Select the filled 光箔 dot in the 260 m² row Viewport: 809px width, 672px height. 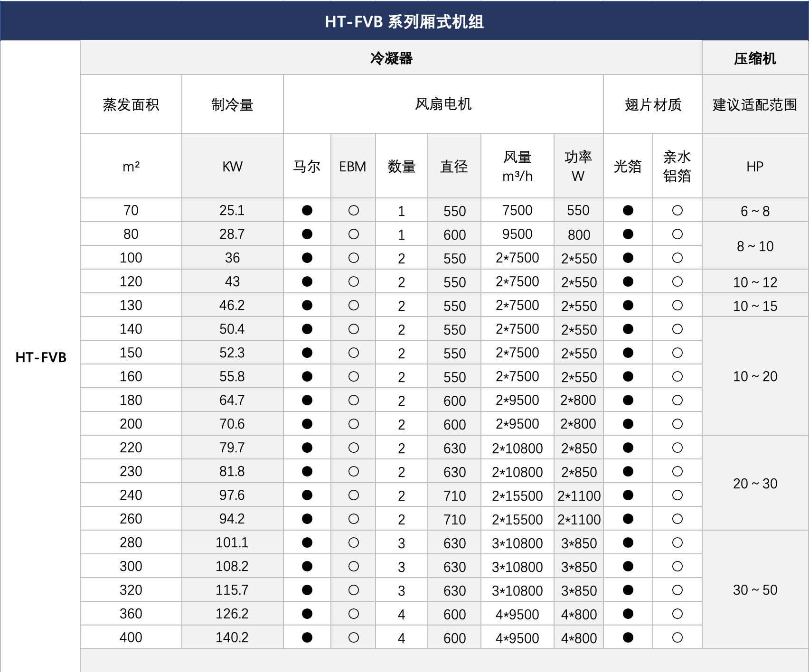628,519
